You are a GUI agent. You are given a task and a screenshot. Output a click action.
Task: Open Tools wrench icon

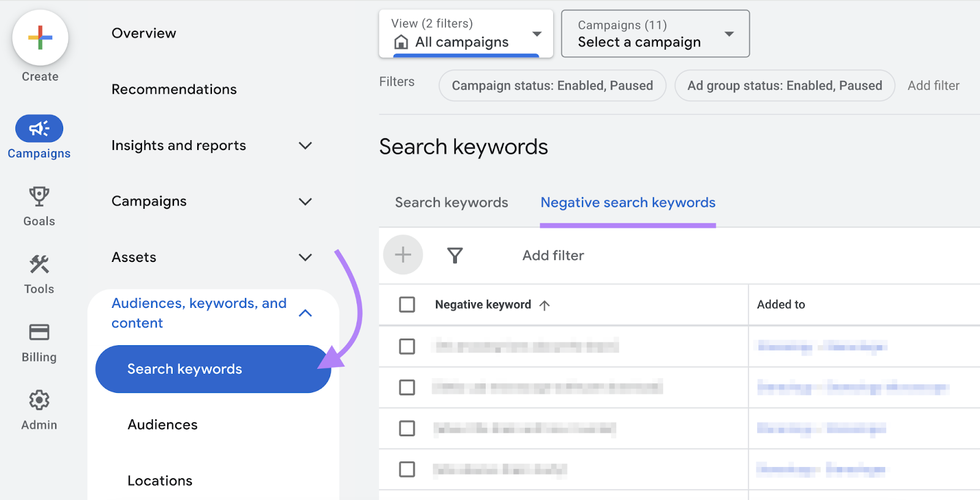click(39, 264)
